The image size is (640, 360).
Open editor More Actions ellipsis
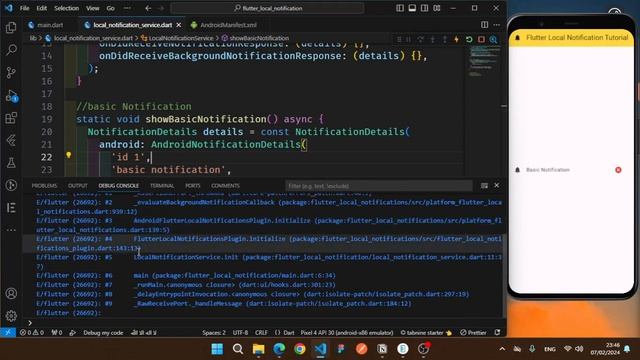[x=496, y=25]
